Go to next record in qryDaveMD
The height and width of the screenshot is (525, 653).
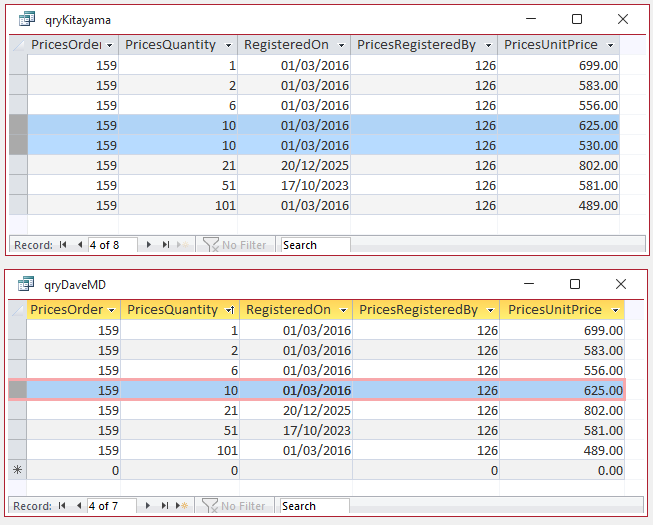[x=149, y=506]
